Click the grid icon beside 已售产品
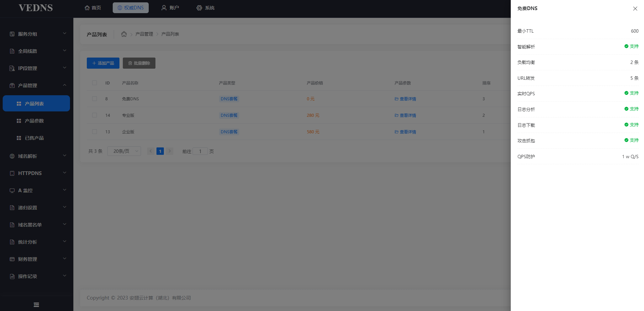The width and height of the screenshot is (644, 311). pos(19,138)
